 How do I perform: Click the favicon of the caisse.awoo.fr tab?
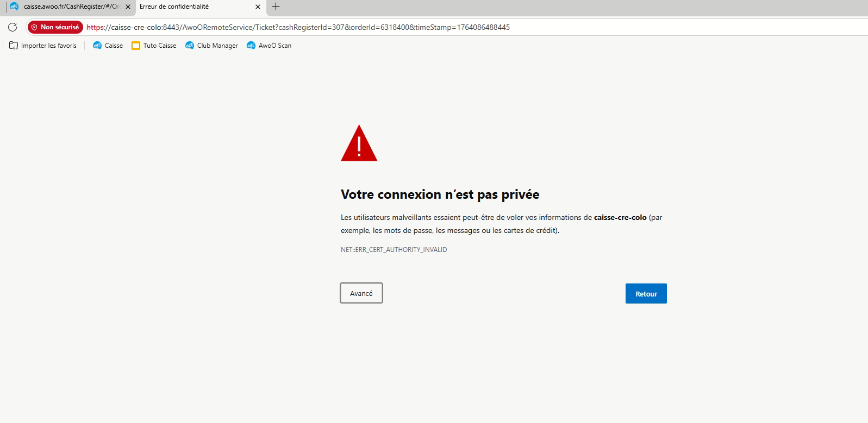pyautogui.click(x=14, y=7)
